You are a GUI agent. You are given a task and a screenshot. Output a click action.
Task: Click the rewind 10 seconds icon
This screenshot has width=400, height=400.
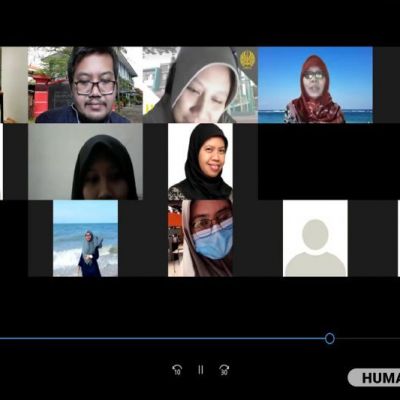[177, 370]
